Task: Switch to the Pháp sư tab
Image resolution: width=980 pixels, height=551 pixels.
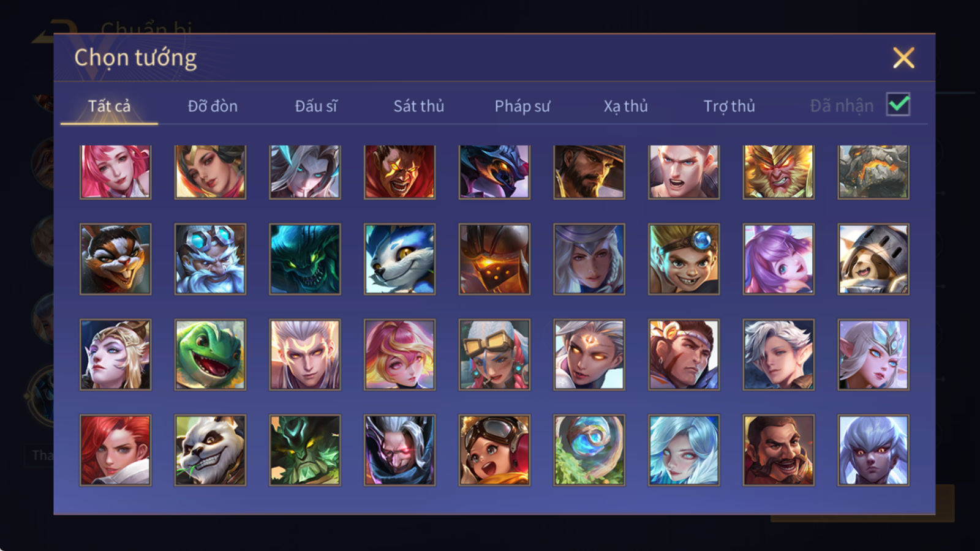Action: click(x=522, y=106)
